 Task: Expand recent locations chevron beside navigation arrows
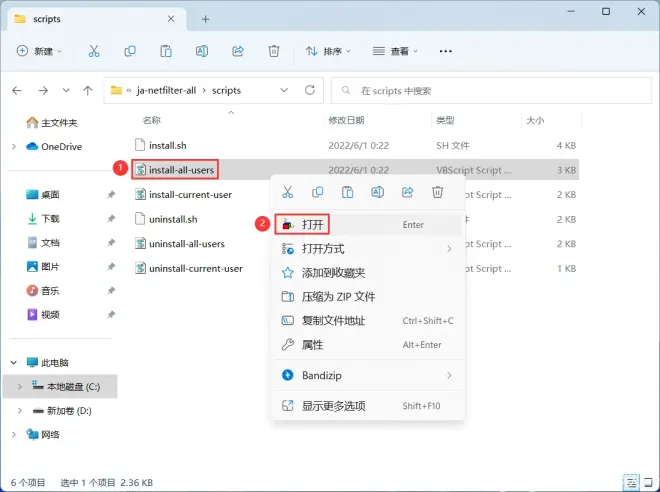click(x=66, y=90)
